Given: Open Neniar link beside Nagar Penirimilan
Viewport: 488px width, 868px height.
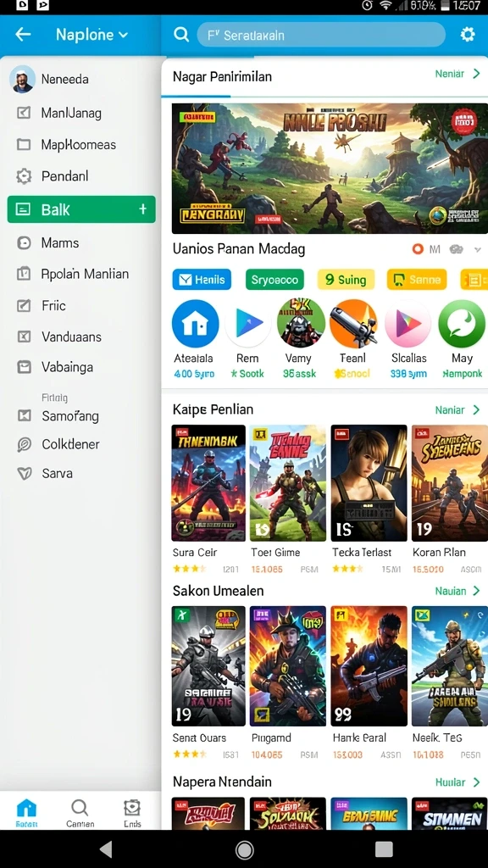Looking at the screenshot, I should pos(457,74).
